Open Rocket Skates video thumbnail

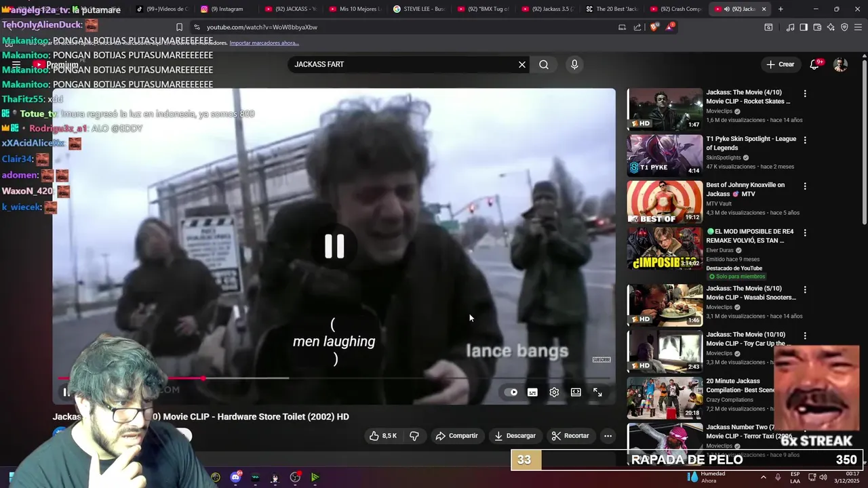[665, 109]
